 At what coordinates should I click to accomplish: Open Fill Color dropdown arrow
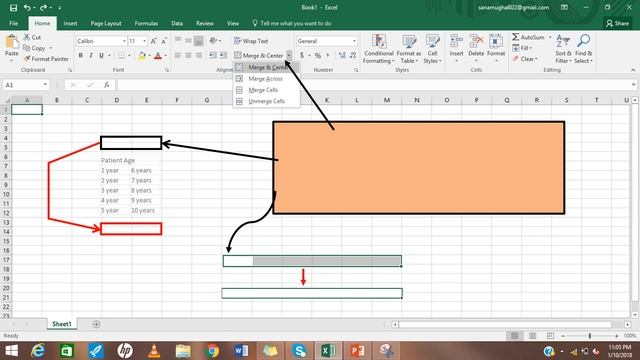[149, 56]
